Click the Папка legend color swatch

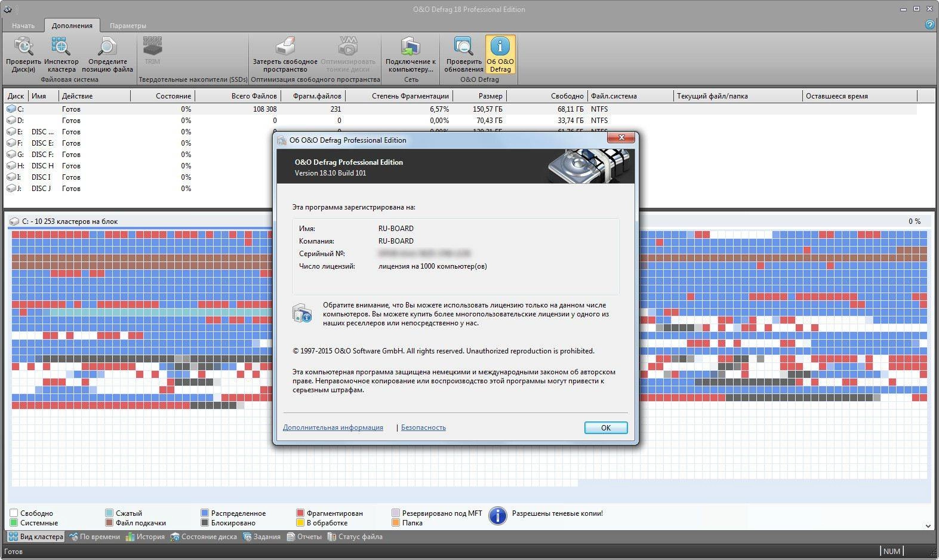[396, 523]
